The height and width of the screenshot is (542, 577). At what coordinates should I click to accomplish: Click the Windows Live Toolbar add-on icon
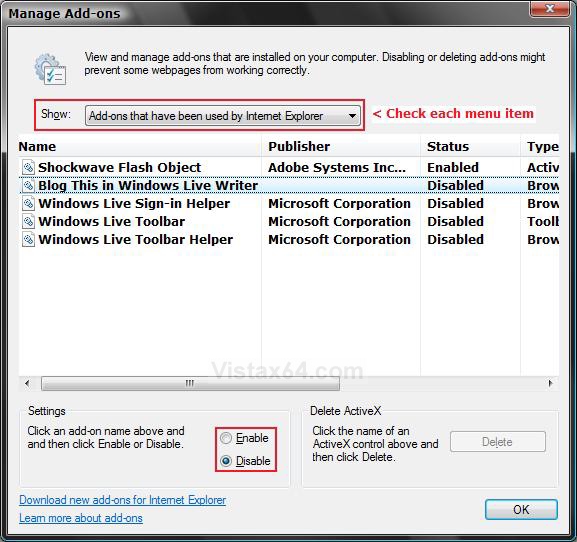click(28, 221)
